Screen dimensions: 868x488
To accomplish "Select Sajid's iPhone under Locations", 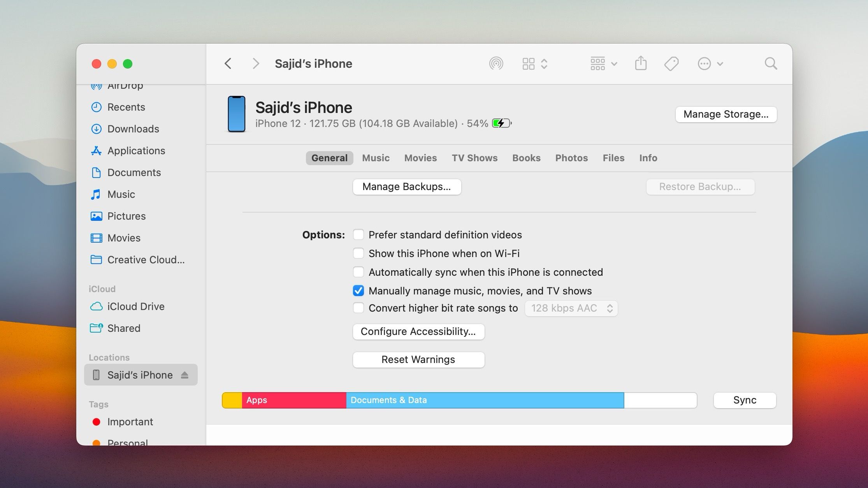I will [140, 375].
